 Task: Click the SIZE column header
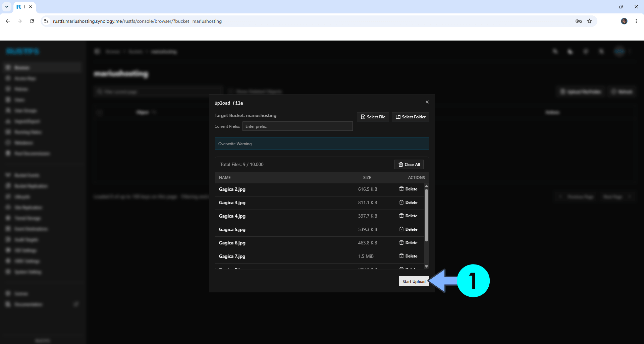pos(367,178)
